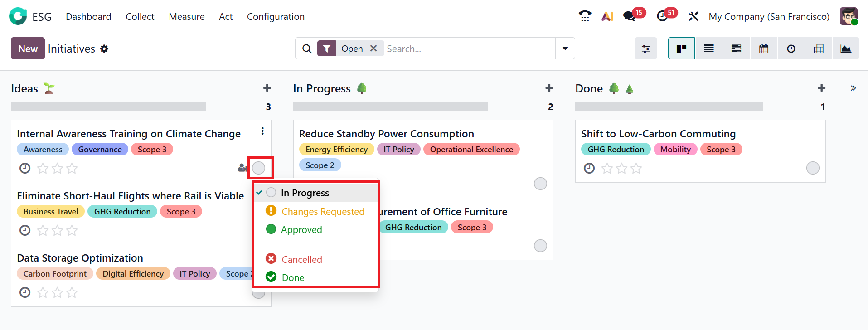This screenshot has width=868, height=330.
Task: Open the calendar view
Action: pos(764,49)
